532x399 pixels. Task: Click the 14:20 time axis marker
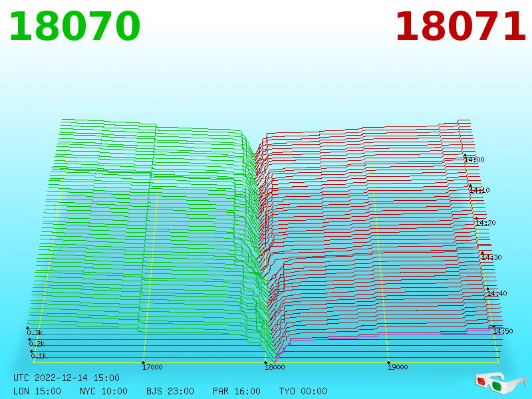(x=486, y=223)
